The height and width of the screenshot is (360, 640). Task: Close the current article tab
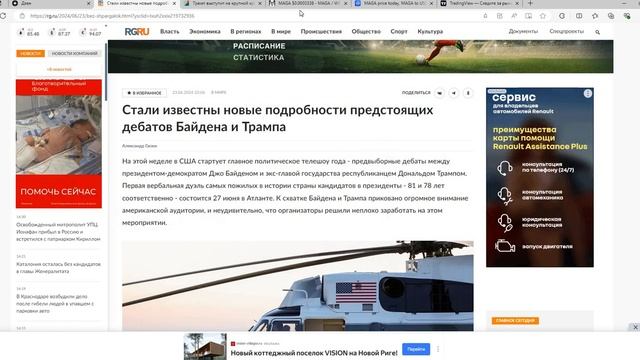pos(174,3)
